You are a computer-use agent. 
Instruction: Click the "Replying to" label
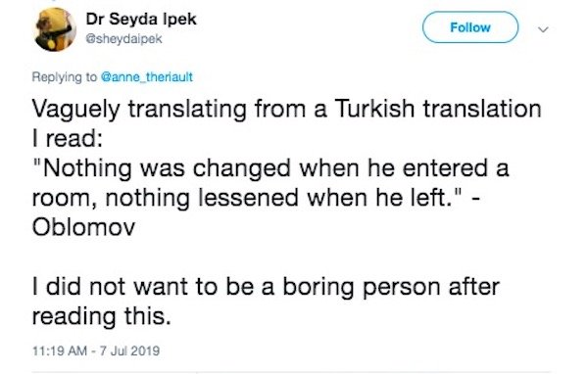tap(64, 76)
